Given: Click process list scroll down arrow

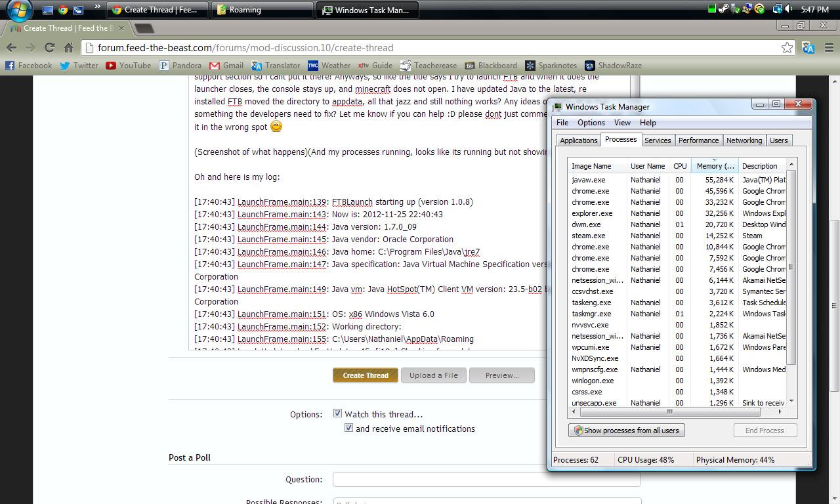Looking at the screenshot, I should point(791,401).
